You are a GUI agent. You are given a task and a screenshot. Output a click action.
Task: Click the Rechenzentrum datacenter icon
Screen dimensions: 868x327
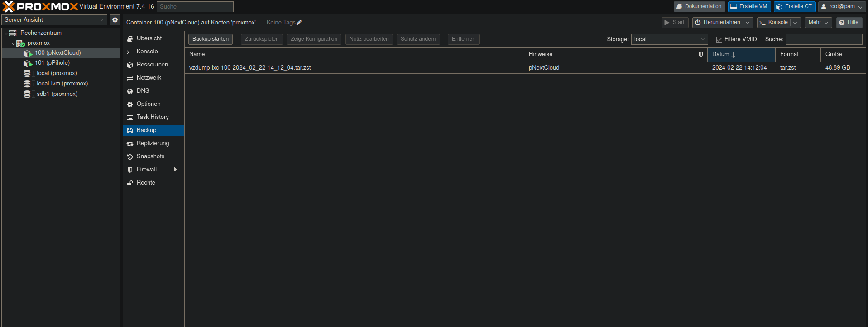point(13,33)
